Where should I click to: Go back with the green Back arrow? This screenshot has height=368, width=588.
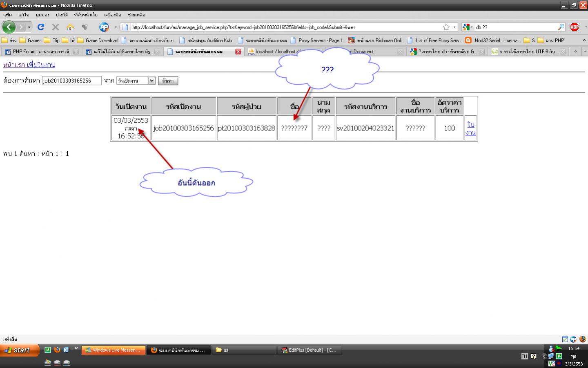9,27
